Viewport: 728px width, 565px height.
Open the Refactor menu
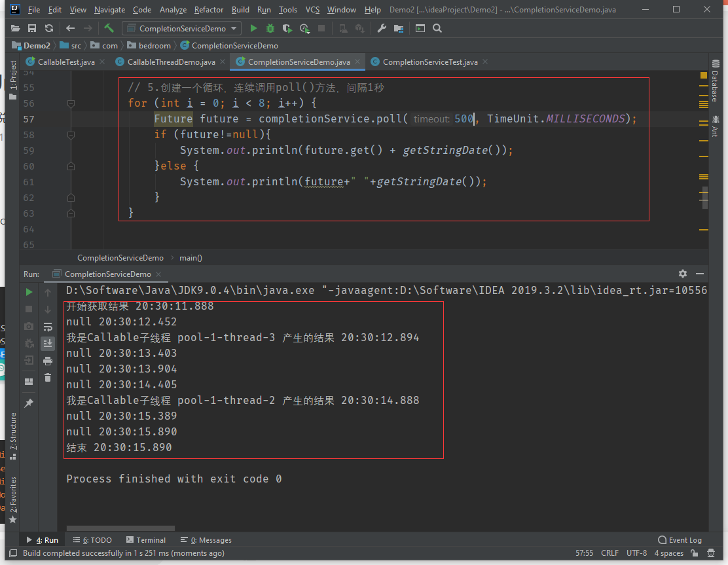208,9
